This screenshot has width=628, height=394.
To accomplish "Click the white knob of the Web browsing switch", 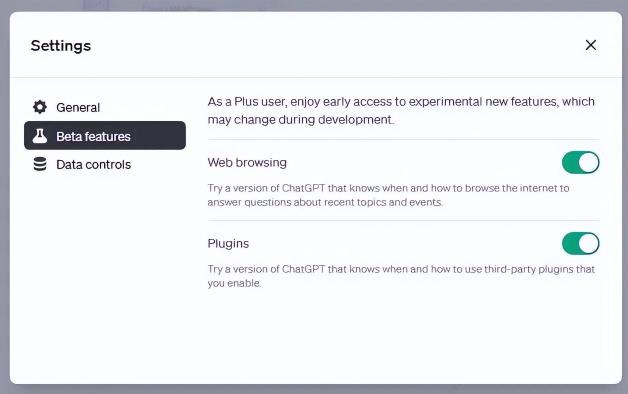I will [x=588, y=163].
